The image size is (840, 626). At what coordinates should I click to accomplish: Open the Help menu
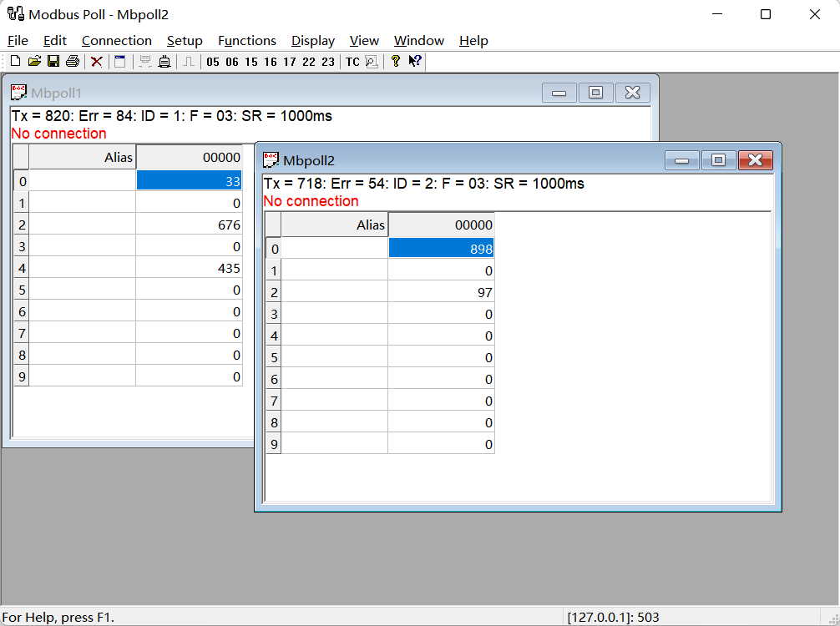(x=473, y=41)
